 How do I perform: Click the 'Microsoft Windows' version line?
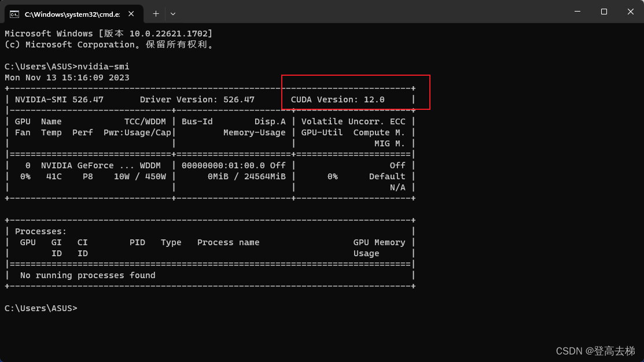pyautogui.click(x=108, y=34)
